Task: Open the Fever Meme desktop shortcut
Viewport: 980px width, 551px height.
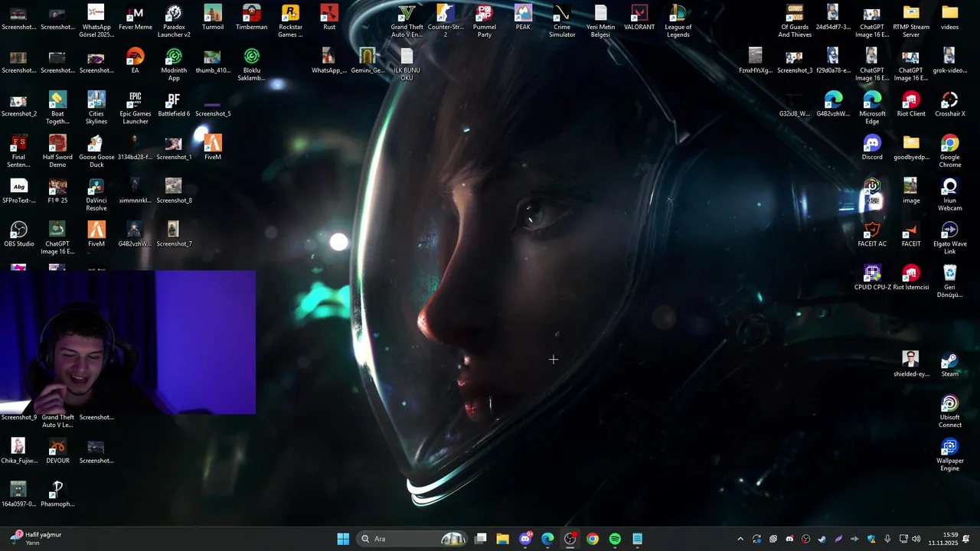Action: tap(136, 18)
